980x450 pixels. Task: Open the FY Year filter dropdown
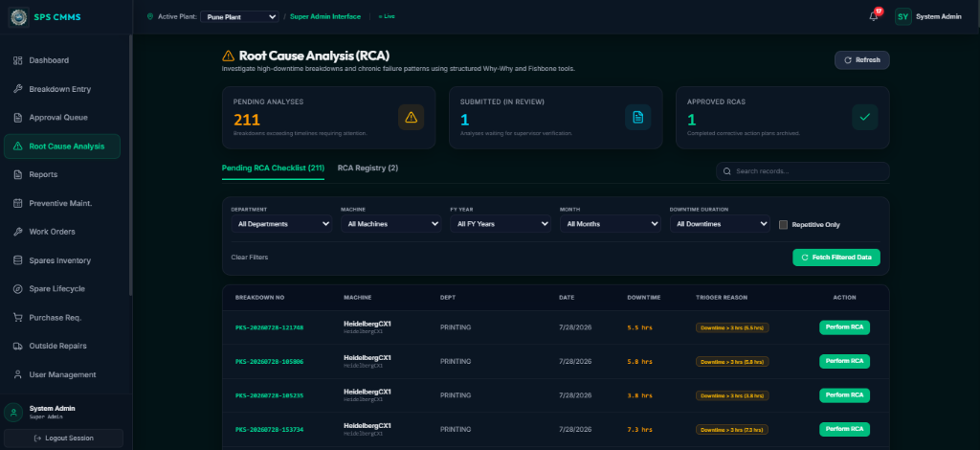click(x=501, y=224)
